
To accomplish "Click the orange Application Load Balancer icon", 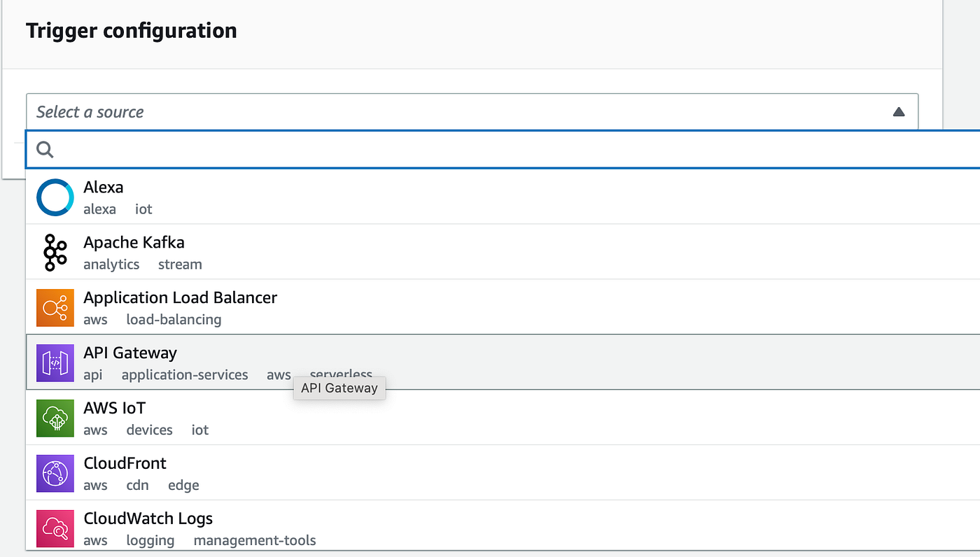I will 55,308.
